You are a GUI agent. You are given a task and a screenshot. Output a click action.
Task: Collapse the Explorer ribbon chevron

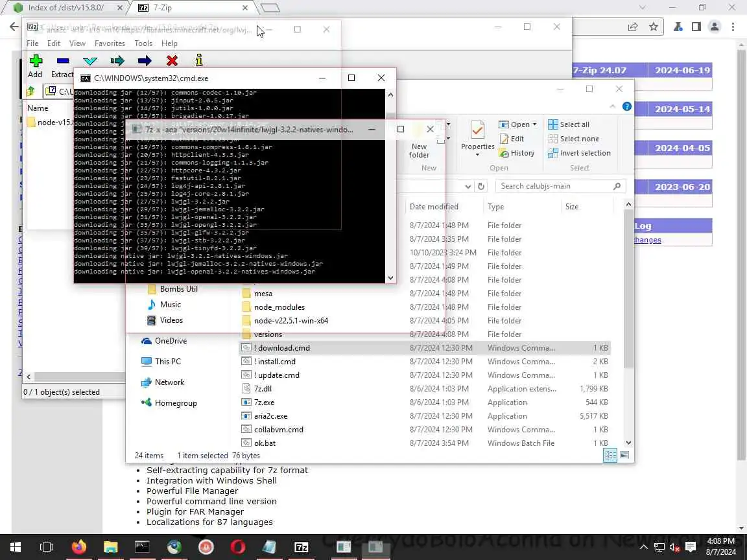pyautogui.click(x=612, y=107)
